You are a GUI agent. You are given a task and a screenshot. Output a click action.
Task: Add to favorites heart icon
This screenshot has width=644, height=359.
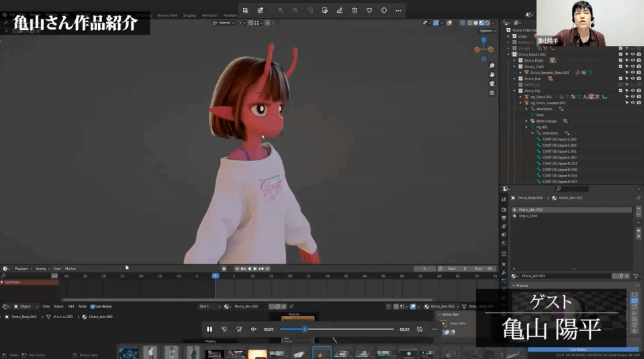point(369,10)
